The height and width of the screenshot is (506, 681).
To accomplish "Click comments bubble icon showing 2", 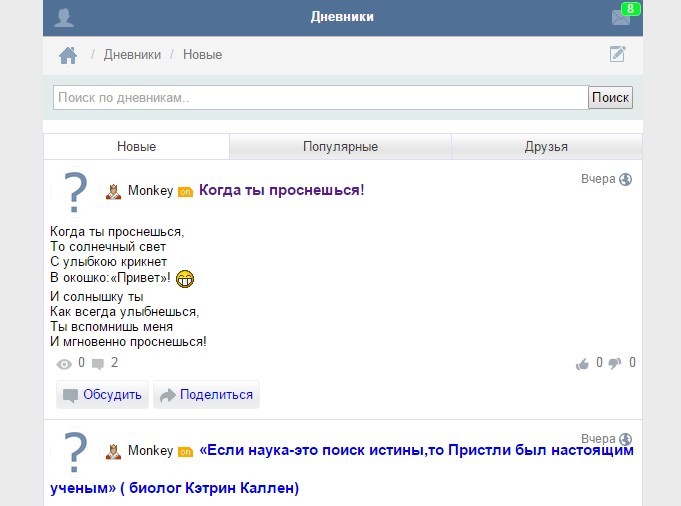I will pos(98,364).
